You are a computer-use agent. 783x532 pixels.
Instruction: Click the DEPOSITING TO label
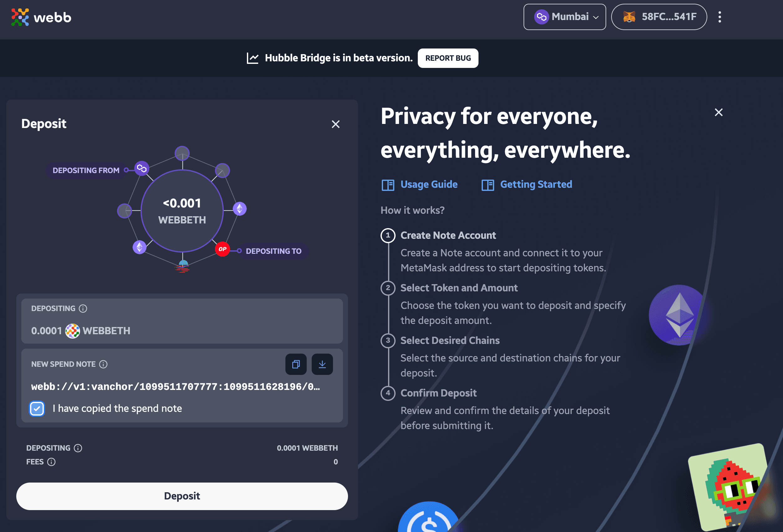pyautogui.click(x=274, y=251)
